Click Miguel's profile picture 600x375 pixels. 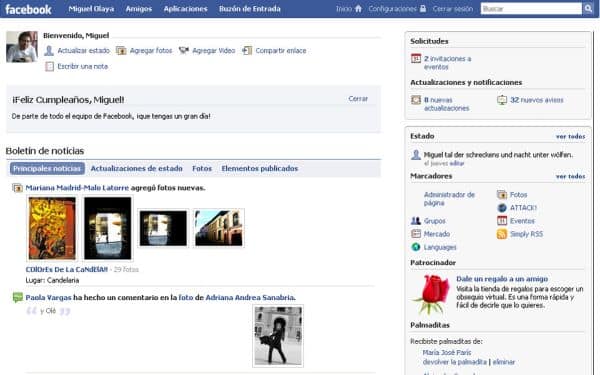[x=22, y=47]
